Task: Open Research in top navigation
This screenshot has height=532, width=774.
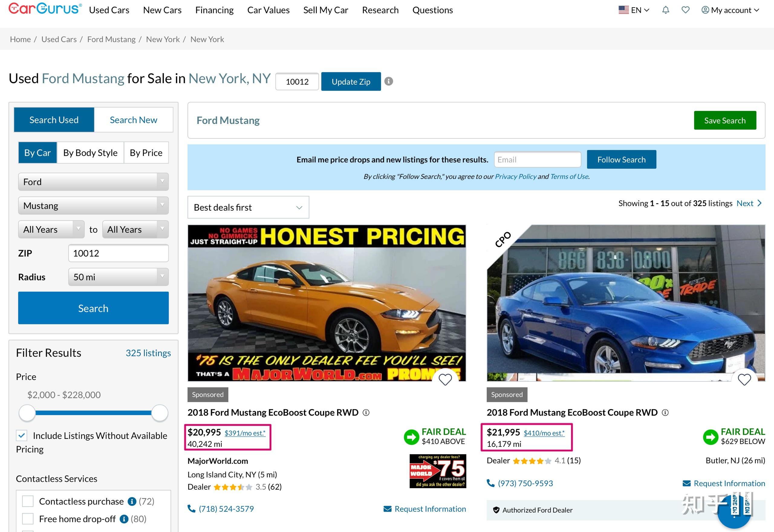Action: [380, 10]
